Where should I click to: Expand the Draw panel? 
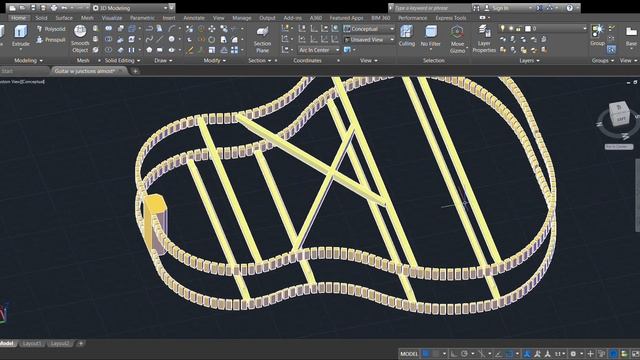163,60
